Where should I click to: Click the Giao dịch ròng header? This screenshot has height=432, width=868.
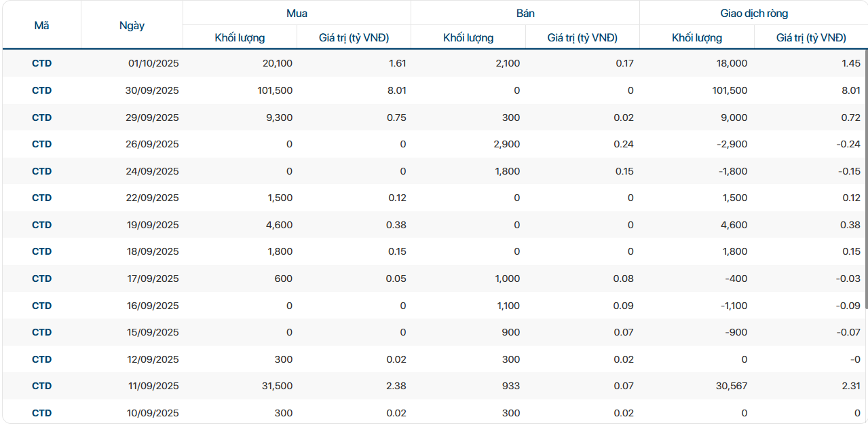coord(753,13)
